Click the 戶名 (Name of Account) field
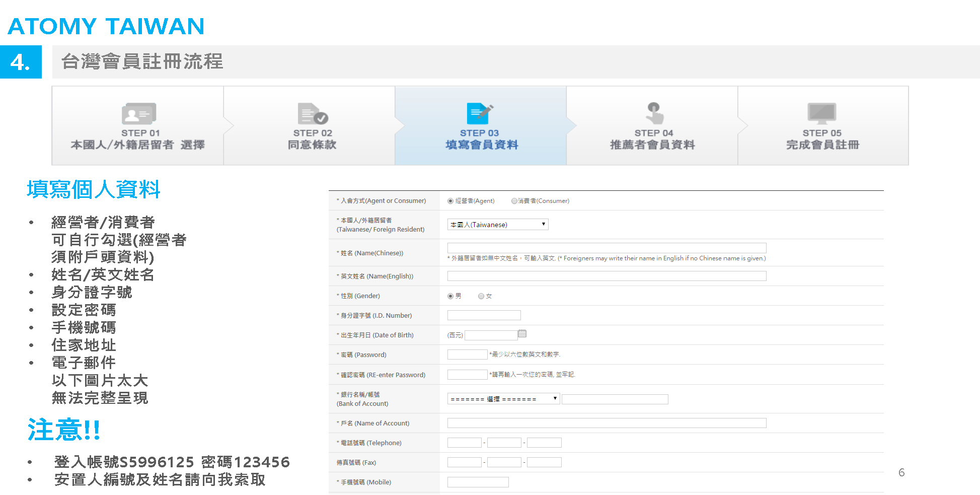This screenshot has height=495, width=980. coord(607,423)
